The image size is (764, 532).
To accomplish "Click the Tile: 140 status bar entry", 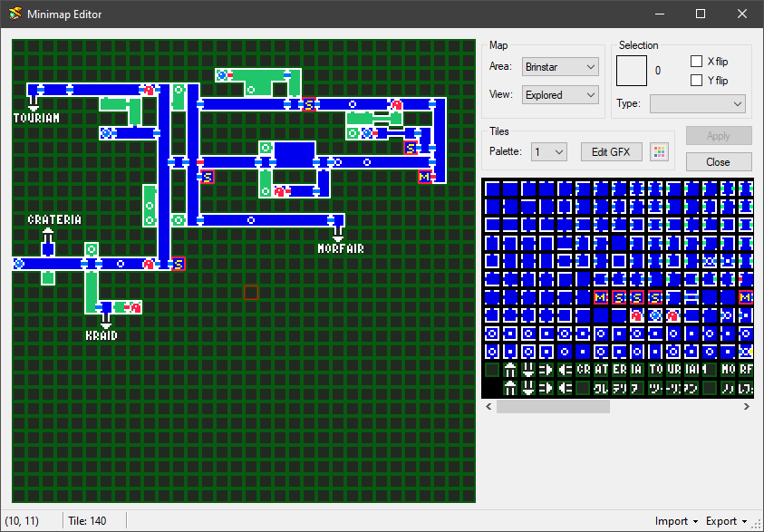I will tap(87, 521).
